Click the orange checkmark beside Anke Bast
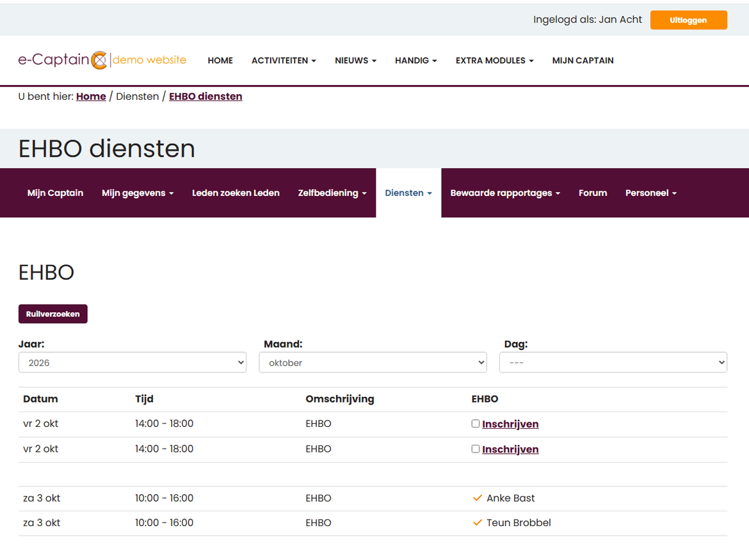 click(x=477, y=498)
